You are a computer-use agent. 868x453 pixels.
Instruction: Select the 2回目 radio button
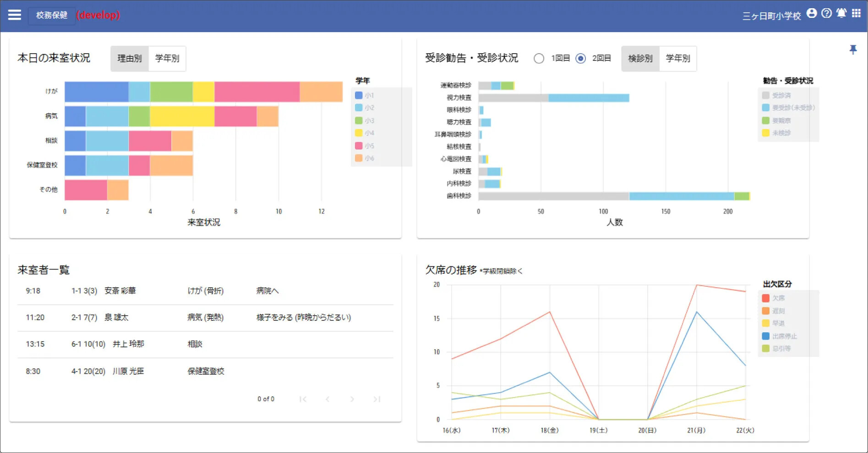point(581,59)
